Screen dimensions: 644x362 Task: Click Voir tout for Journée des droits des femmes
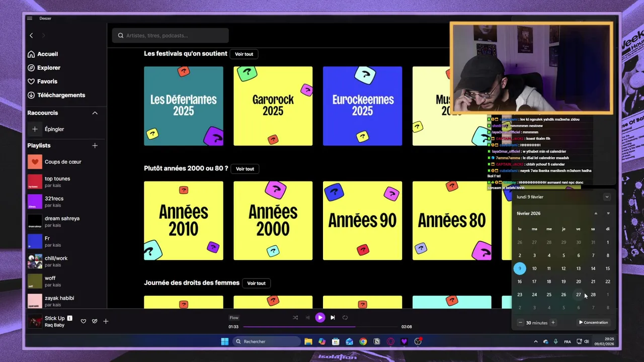[256, 284]
